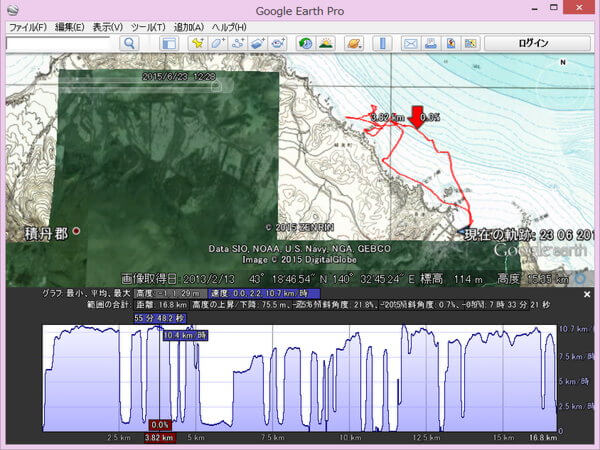Open the 追加(A) menu

coord(188,27)
